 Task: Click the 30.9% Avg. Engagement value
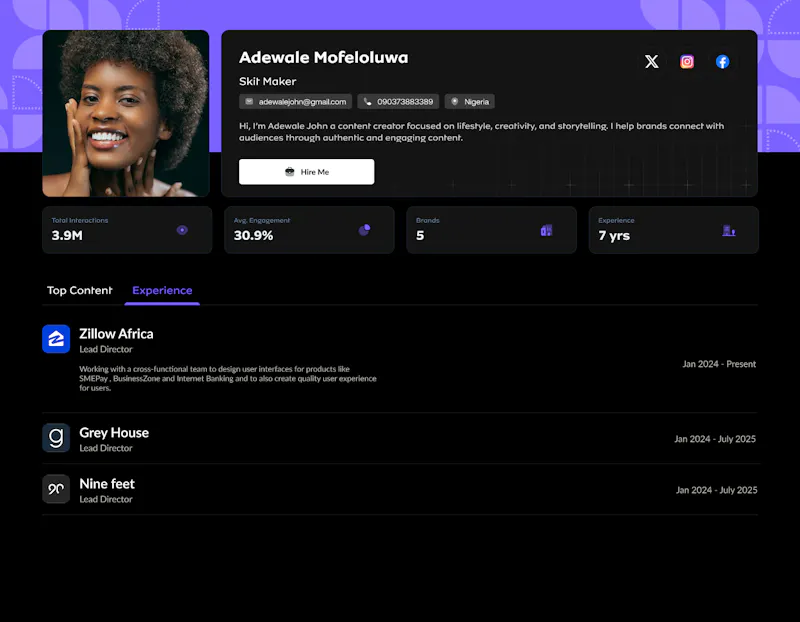click(254, 236)
